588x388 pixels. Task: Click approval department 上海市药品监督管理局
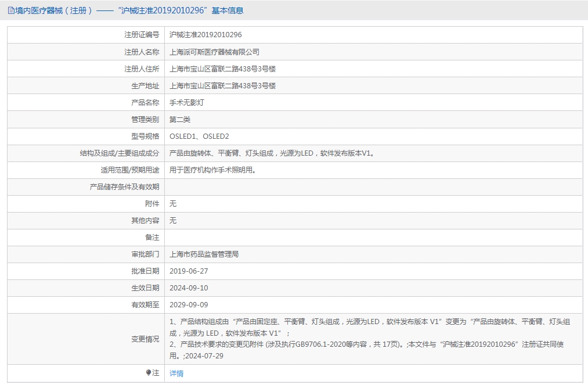[x=204, y=254]
